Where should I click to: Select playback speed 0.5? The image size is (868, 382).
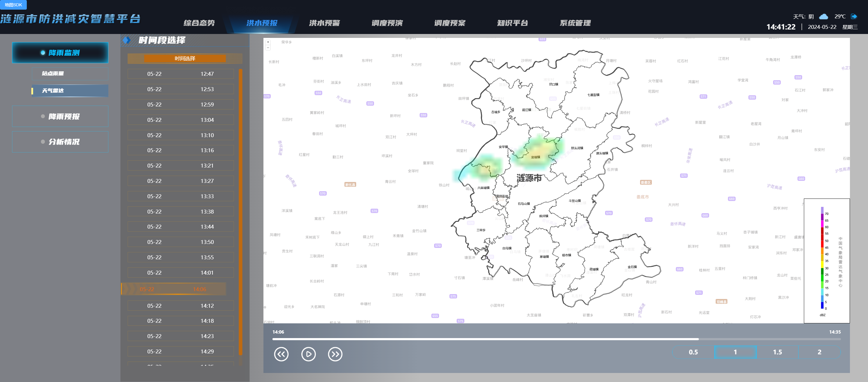pos(693,352)
